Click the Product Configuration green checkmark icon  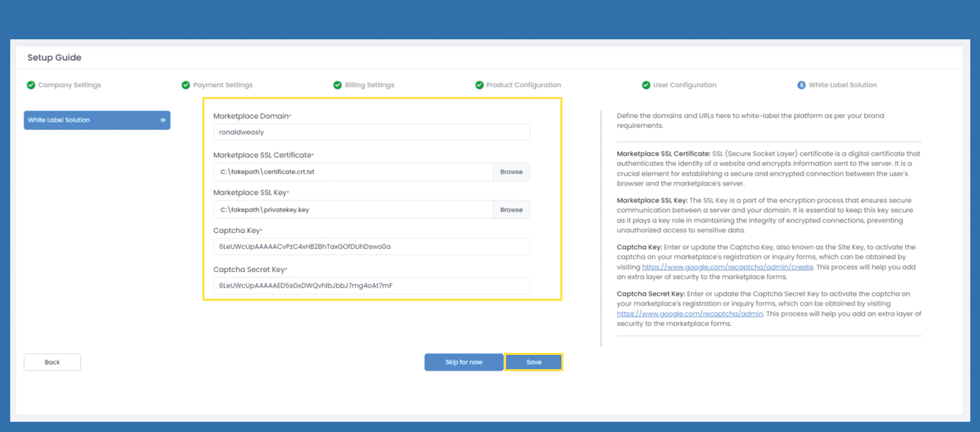[479, 85]
